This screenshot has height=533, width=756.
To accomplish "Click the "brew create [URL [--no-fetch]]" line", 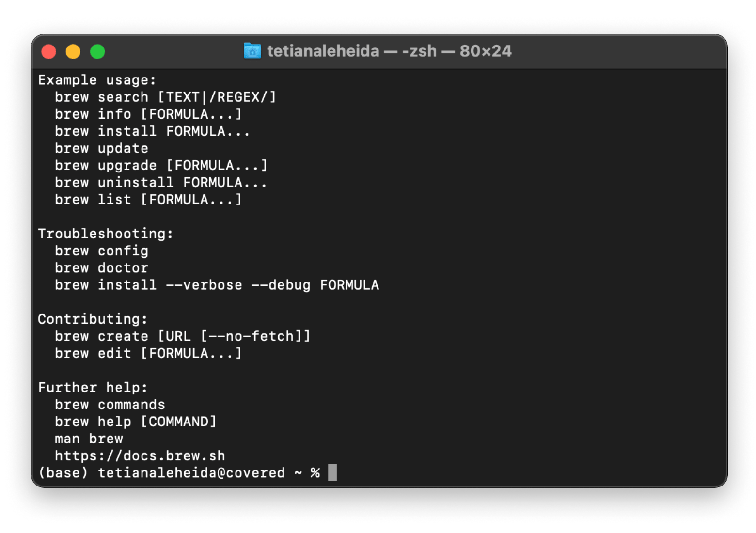I will [x=182, y=336].
